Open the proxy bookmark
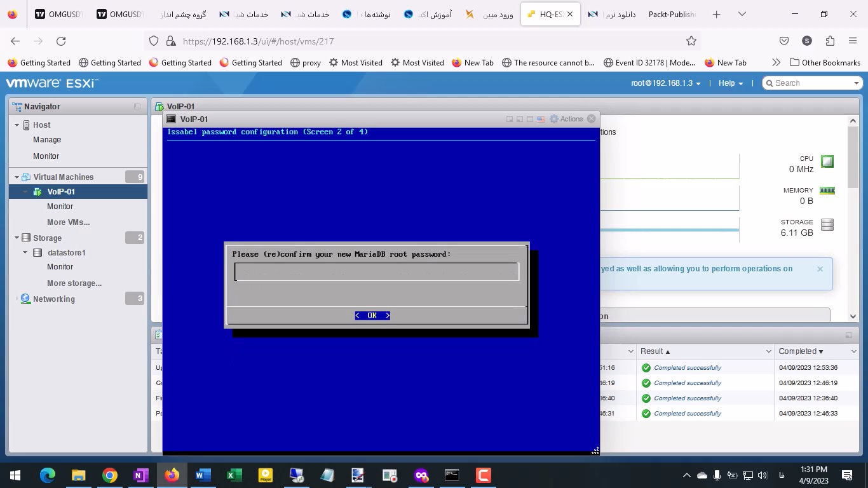868x488 pixels. (x=306, y=63)
